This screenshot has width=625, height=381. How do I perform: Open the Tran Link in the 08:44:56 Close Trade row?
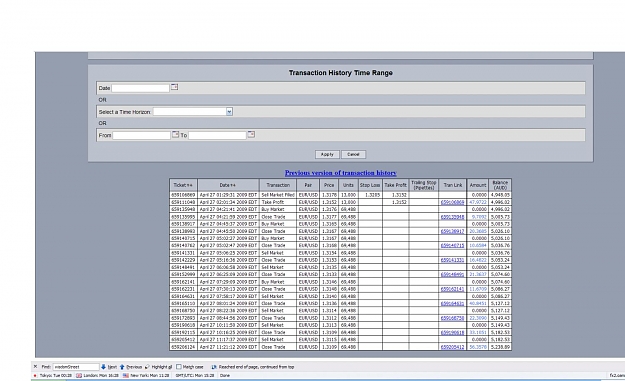pyautogui.click(x=452, y=318)
